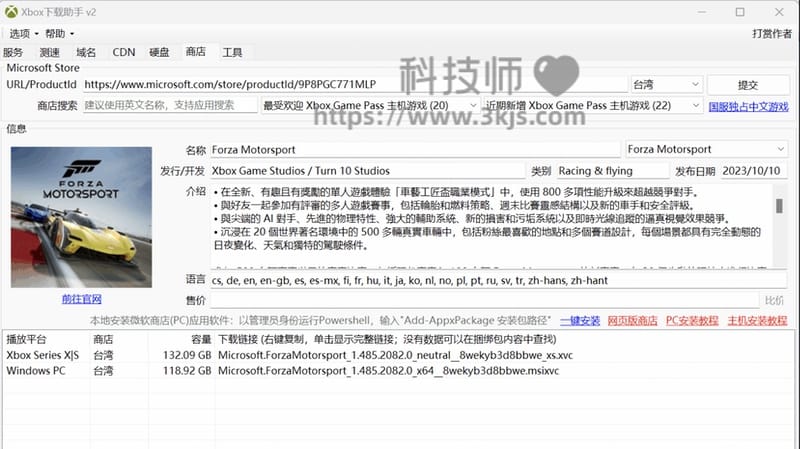This screenshot has height=449, width=800.
Task: Click the 发布日期 2023/10/10 field
Action: point(753,171)
